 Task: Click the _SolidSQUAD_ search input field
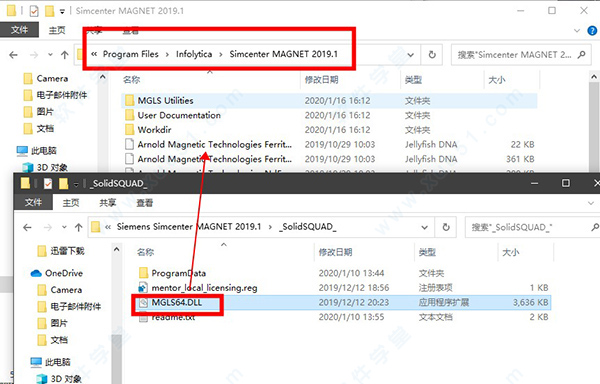[x=529, y=227]
